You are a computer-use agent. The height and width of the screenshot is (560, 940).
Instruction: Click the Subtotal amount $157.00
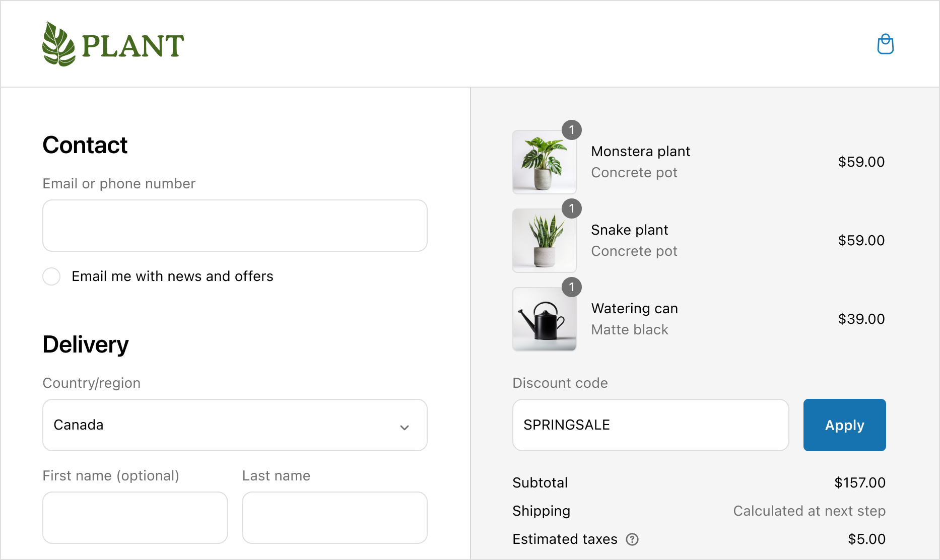coord(860,482)
